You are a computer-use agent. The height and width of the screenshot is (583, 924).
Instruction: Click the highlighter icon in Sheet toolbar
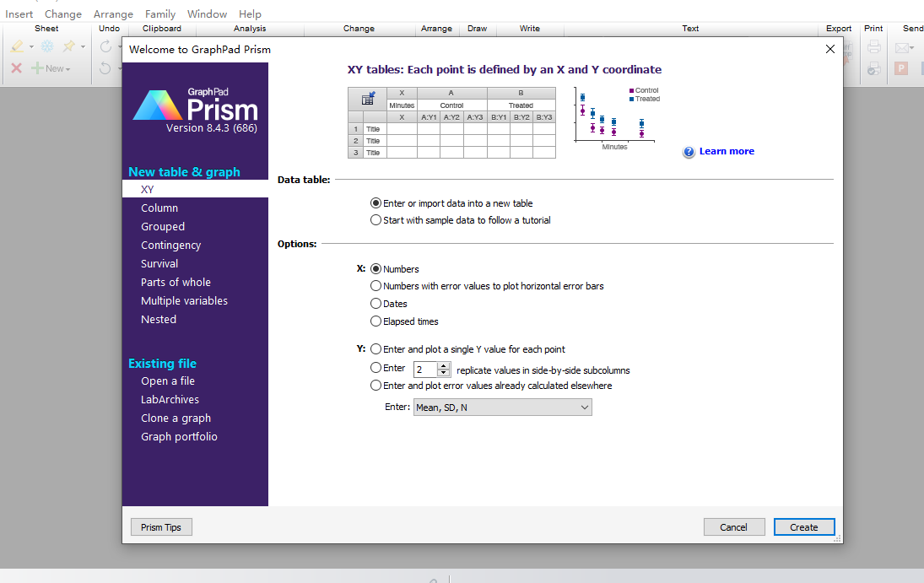17,46
